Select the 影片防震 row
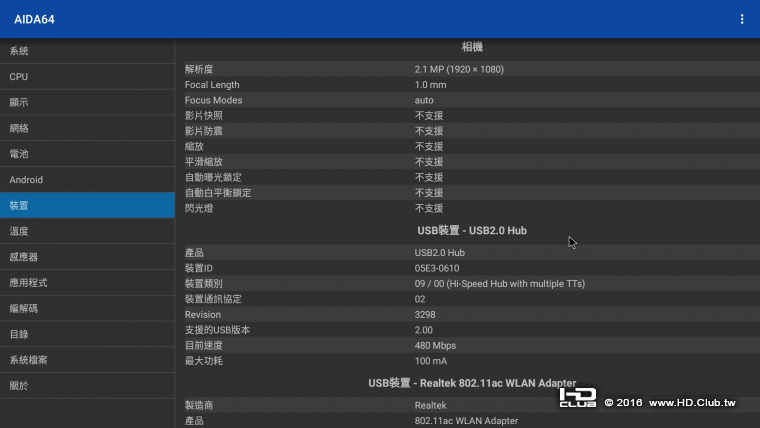Screen dimensions: 760x428 tap(472, 131)
